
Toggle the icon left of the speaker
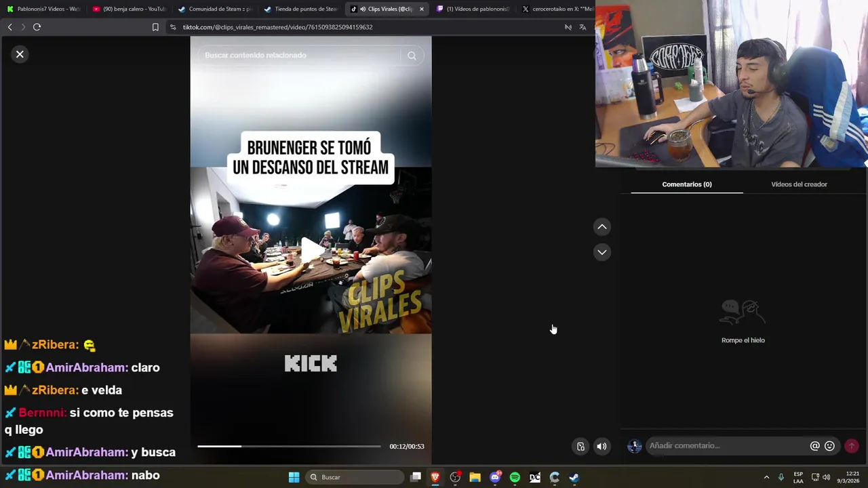580,446
